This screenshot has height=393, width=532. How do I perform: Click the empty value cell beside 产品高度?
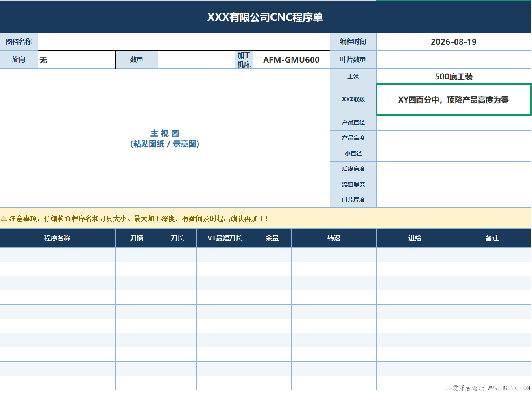(454, 138)
